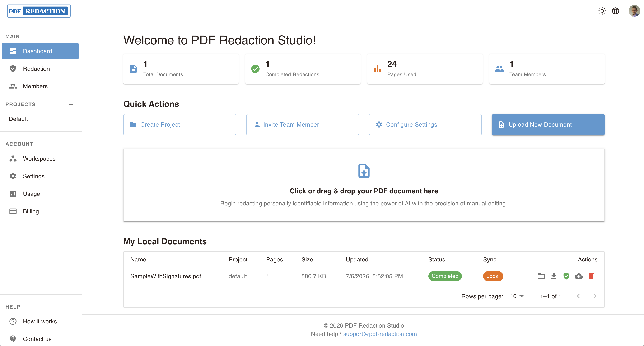Click the Pages Used stat card
The height and width of the screenshot is (346, 644).
425,69
